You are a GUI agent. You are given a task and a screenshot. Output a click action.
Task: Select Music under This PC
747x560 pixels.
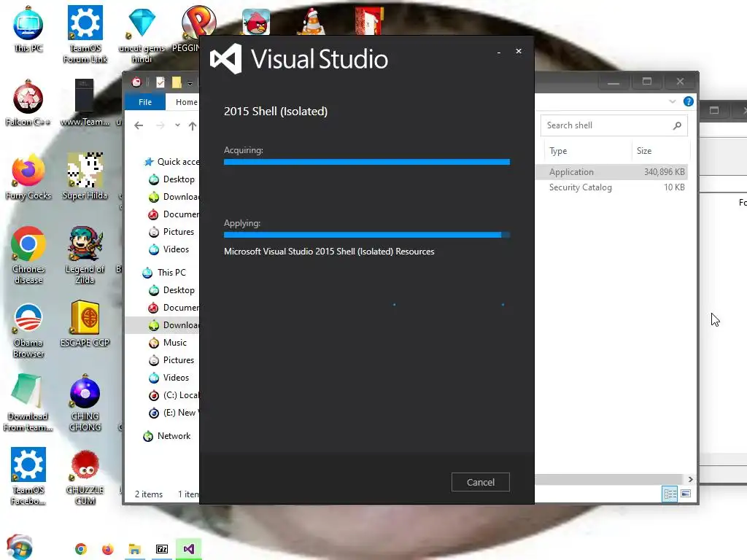[168, 343]
